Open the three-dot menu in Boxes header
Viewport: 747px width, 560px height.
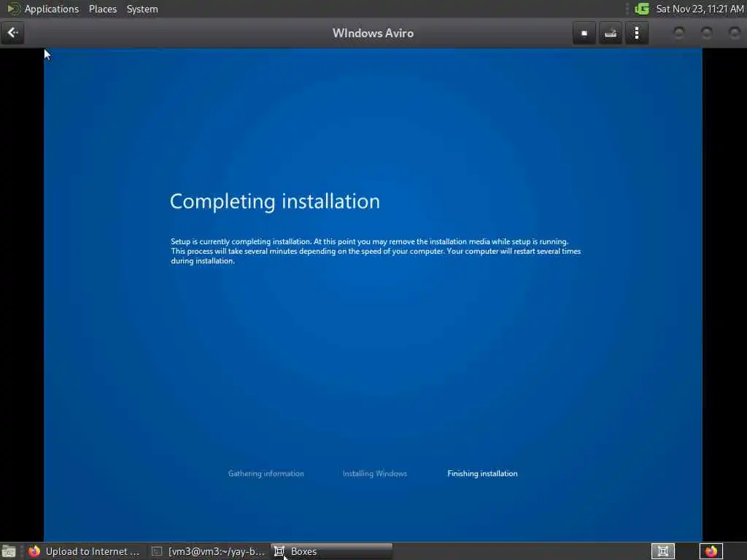tap(637, 34)
